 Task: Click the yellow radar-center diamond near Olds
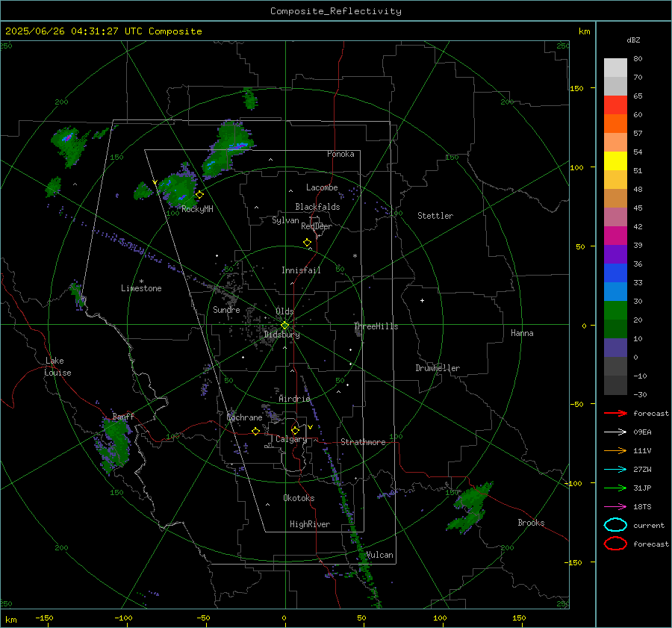click(x=285, y=326)
